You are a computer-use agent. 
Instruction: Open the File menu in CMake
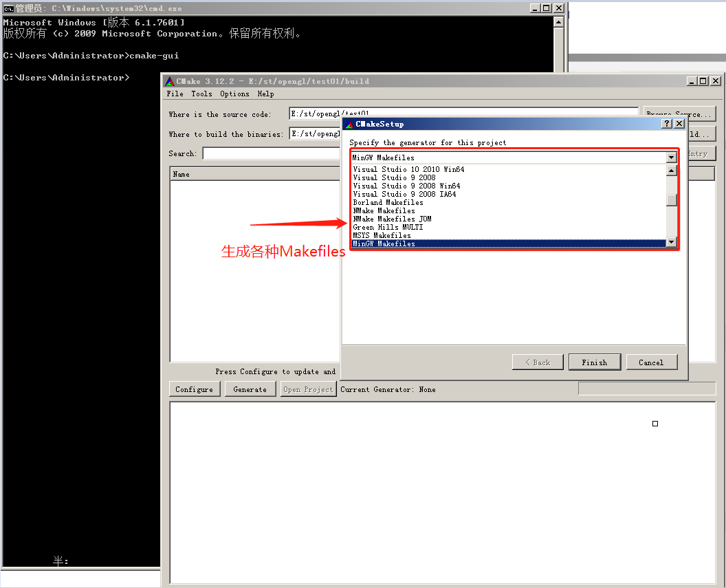175,94
